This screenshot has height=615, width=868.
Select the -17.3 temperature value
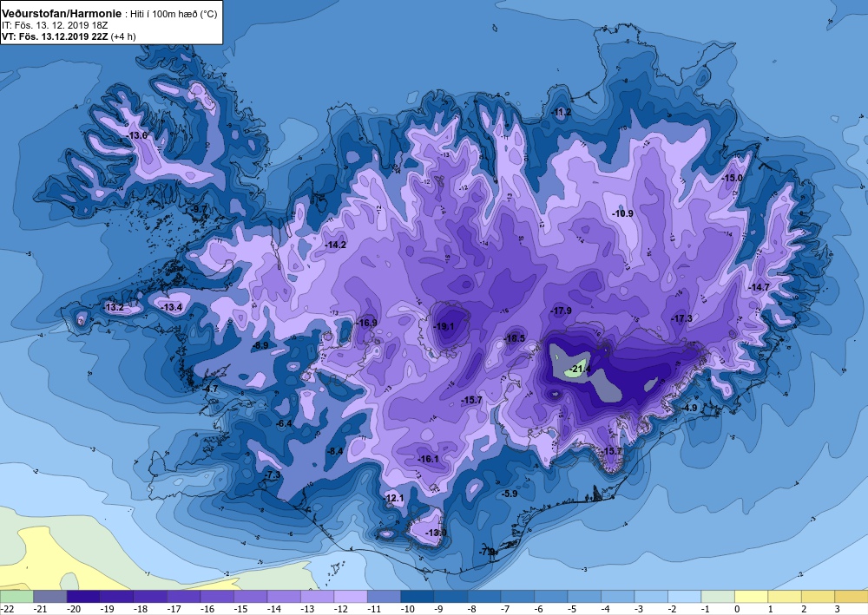682,318
